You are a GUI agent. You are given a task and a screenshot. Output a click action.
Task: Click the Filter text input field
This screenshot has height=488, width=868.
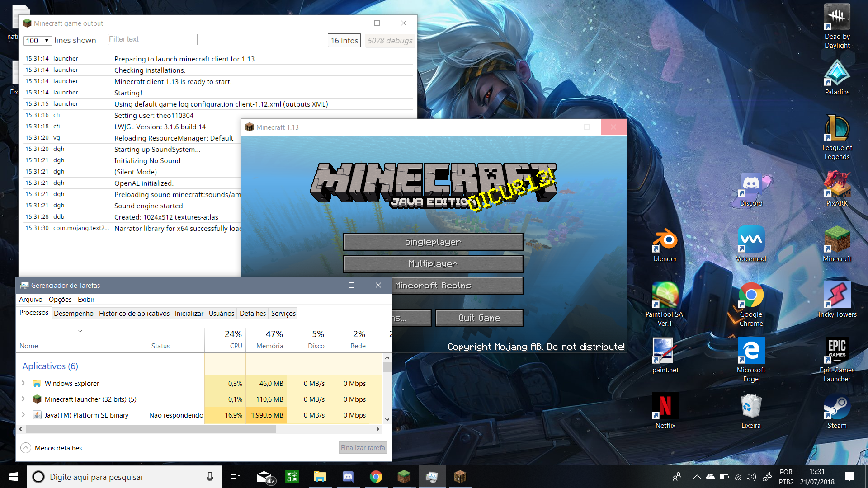[153, 39]
